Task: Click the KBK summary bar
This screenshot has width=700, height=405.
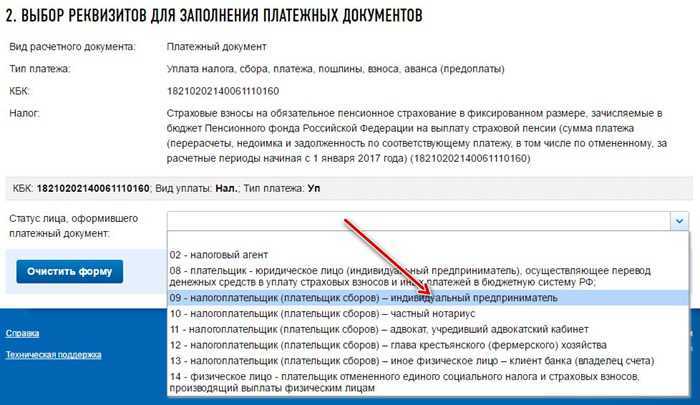Action: coord(349,188)
